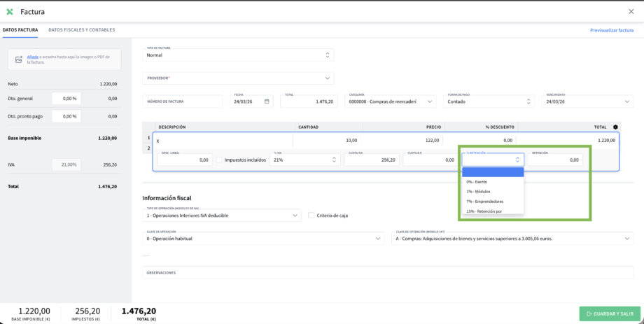
Task: Click the stepper arrows on Forma de pago
Action: [x=531, y=101]
